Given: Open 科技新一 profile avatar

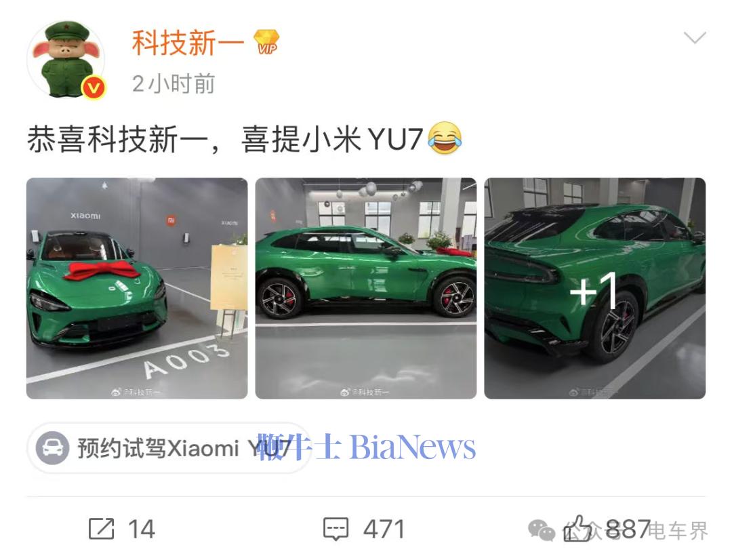Looking at the screenshot, I should [66, 59].
